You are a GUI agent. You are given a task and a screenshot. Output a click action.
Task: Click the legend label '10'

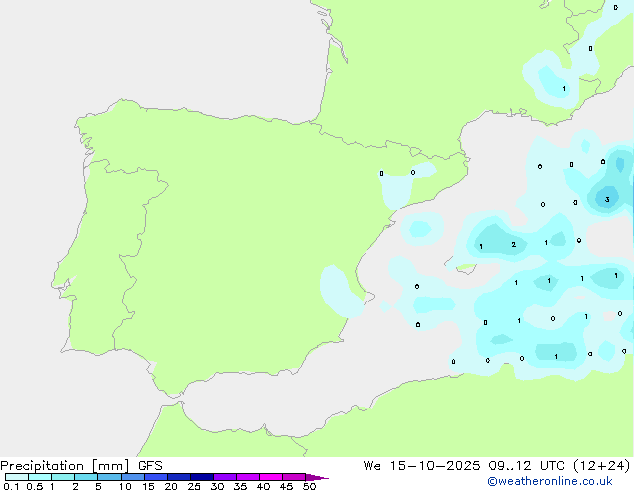point(125,486)
